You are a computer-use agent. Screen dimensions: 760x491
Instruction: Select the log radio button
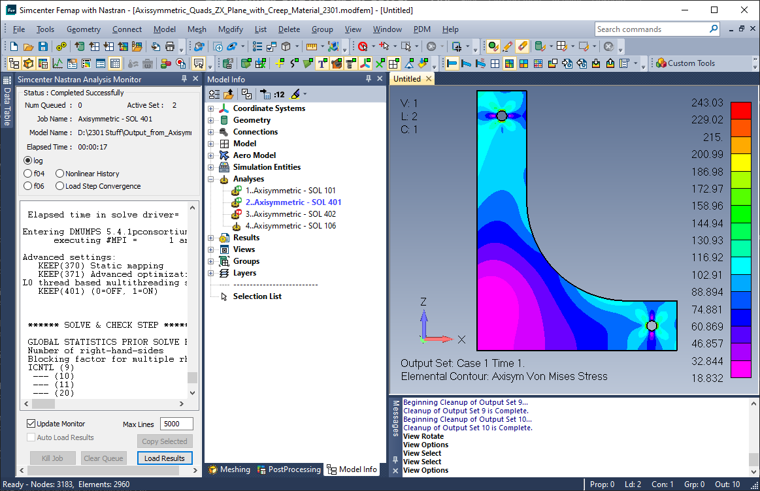pos(28,160)
